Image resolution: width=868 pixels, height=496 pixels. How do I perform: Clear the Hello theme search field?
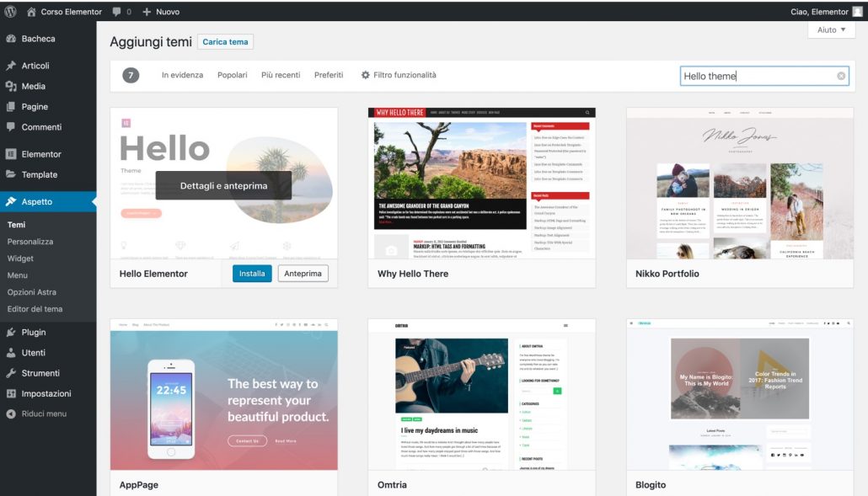[840, 76]
